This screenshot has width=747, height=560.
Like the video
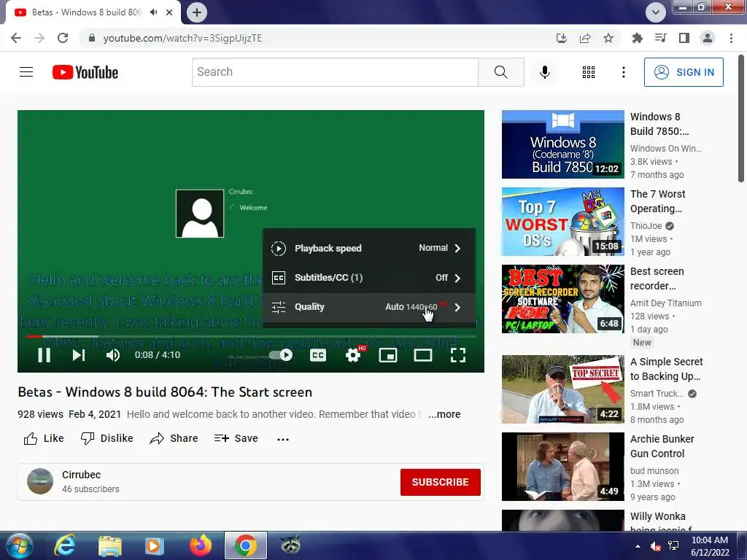coord(44,438)
